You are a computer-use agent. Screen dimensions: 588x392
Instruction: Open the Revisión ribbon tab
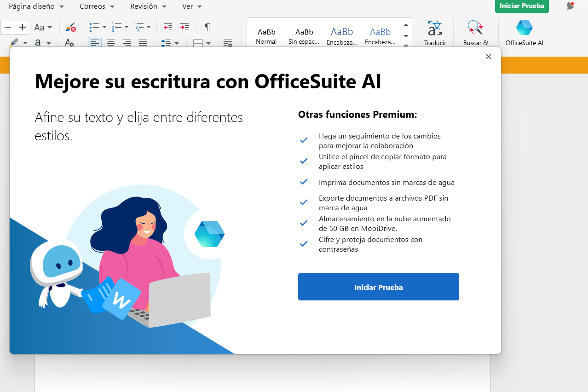148,6
